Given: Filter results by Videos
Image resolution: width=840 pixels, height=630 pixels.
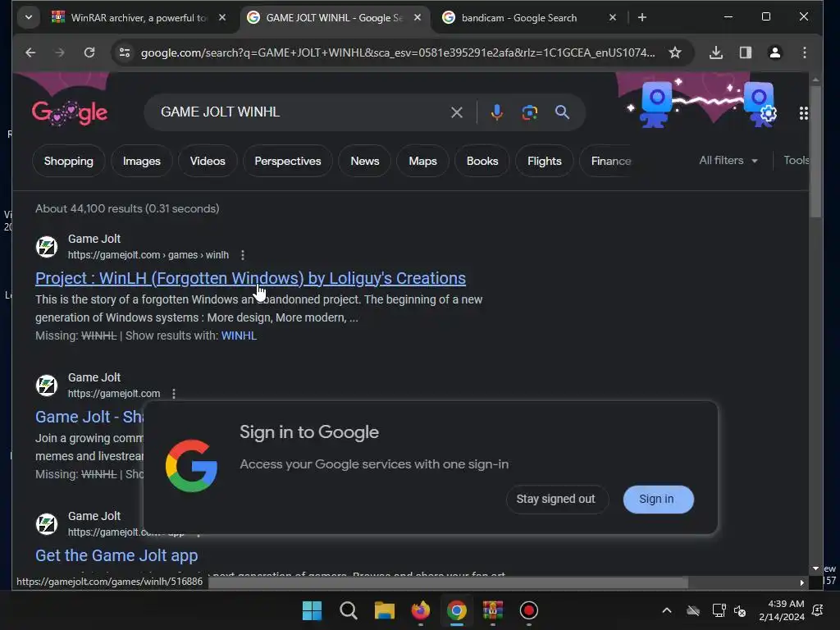Looking at the screenshot, I should click(208, 161).
